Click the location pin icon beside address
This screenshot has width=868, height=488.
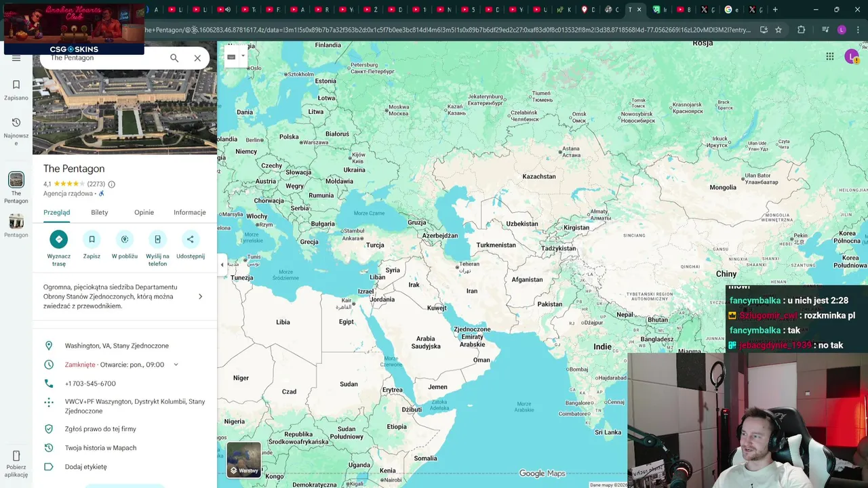(x=49, y=346)
